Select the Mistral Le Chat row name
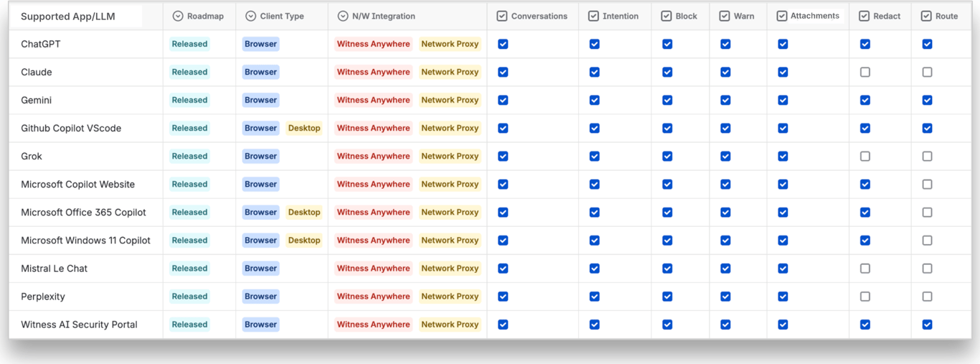This screenshot has height=364, width=980. [x=55, y=269]
